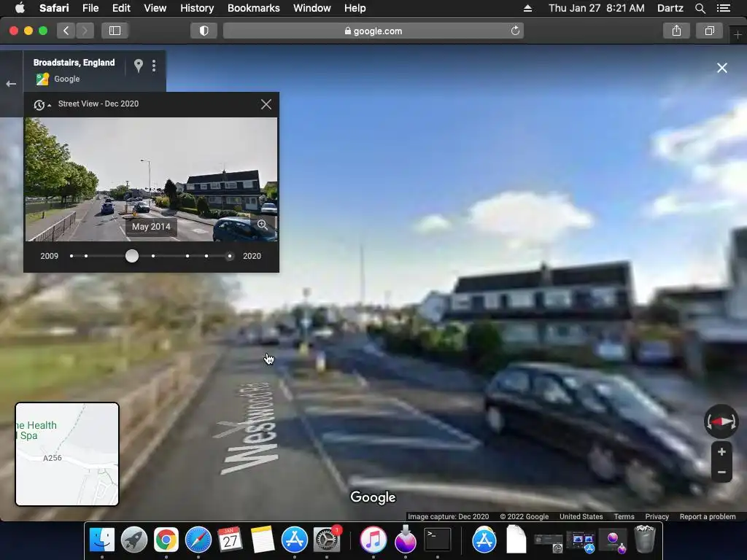Launch Google Chrome from the Dock
This screenshot has height=560, width=747.
[166, 540]
